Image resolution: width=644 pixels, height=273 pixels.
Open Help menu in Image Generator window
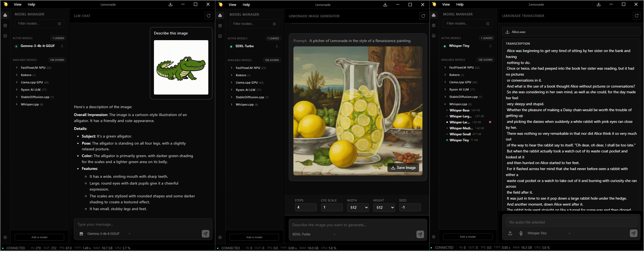[x=246, y=5]
